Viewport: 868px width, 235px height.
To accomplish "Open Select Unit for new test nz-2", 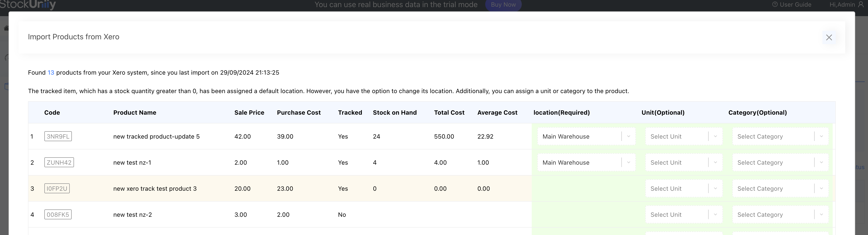I will coord(683,214).
